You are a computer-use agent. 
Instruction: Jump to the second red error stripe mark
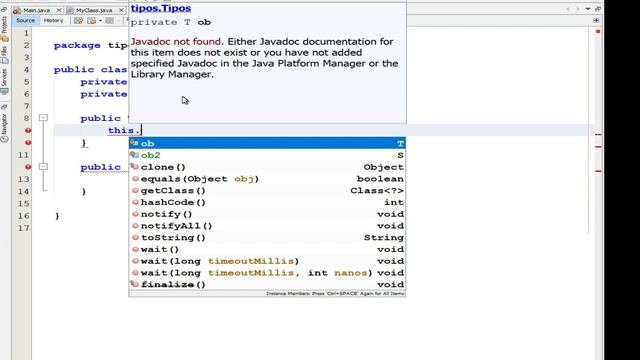[x=598, y=147]
